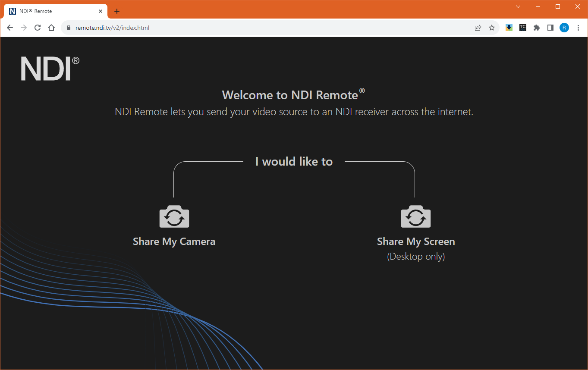The height and width of the screenshot is (370, 588).
Task: Click the Share My Camera text
Action: 174,241
